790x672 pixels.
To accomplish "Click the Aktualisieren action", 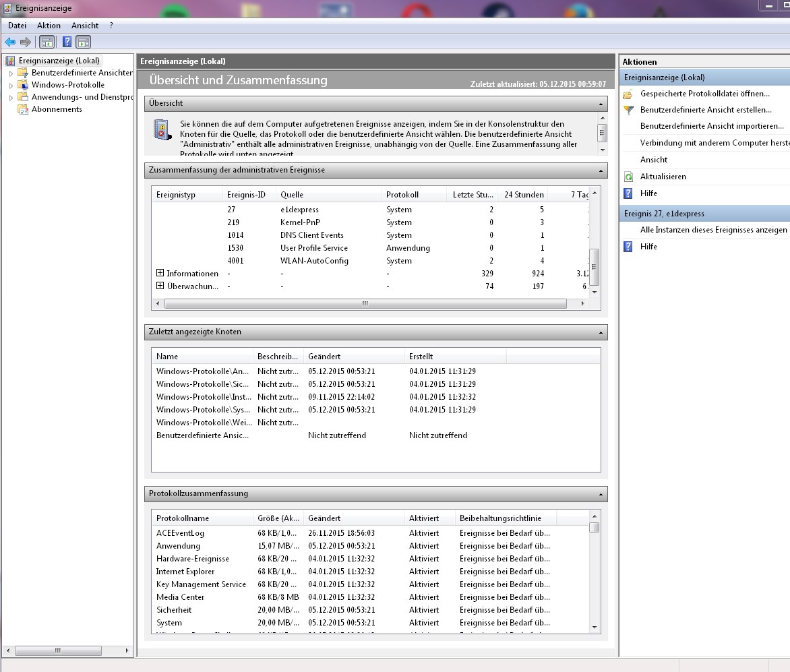I will [x=663, y=177].
